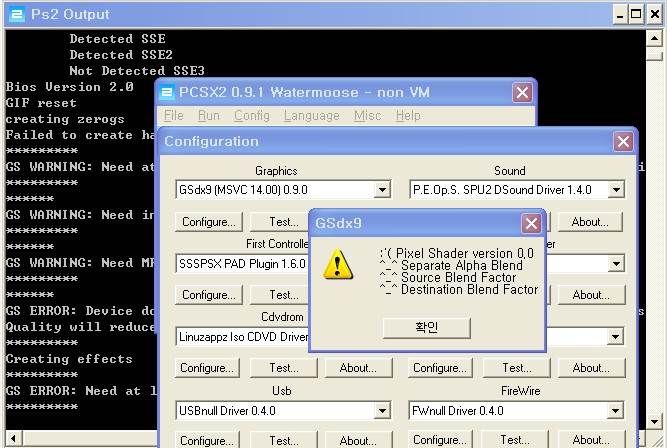Minimize the Ps2 Output window

click(x=620, y=15)
